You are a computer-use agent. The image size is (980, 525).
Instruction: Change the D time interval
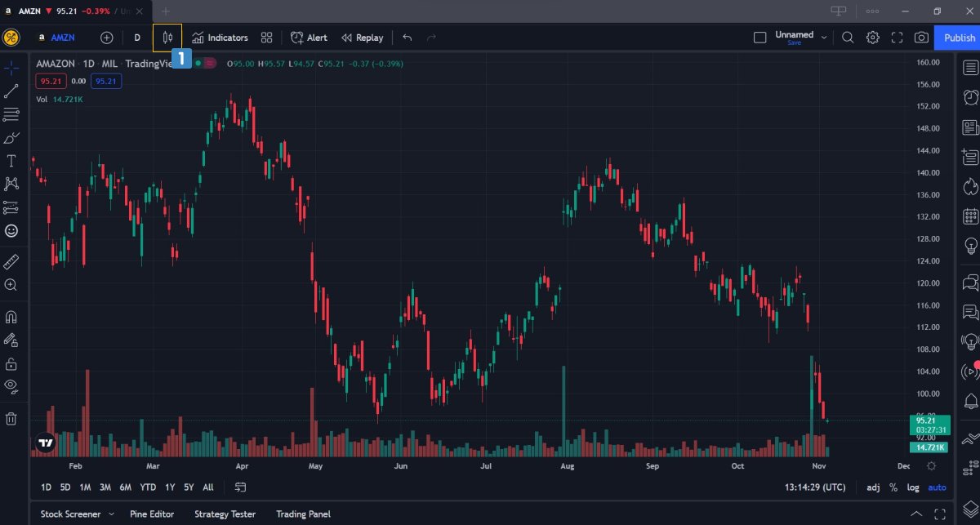(137, 38)
